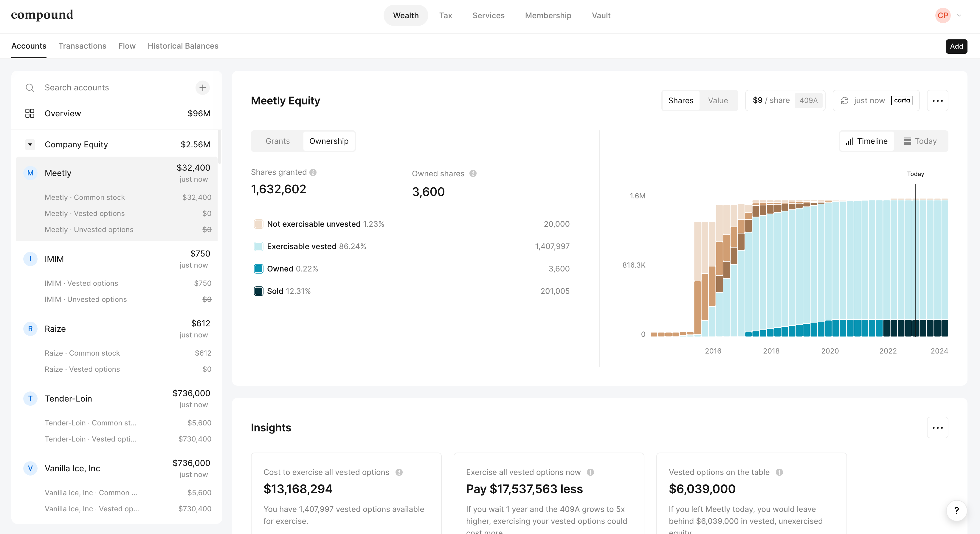
Task: Open Meetly · Vested options sub-account
Action: [117, 214]
